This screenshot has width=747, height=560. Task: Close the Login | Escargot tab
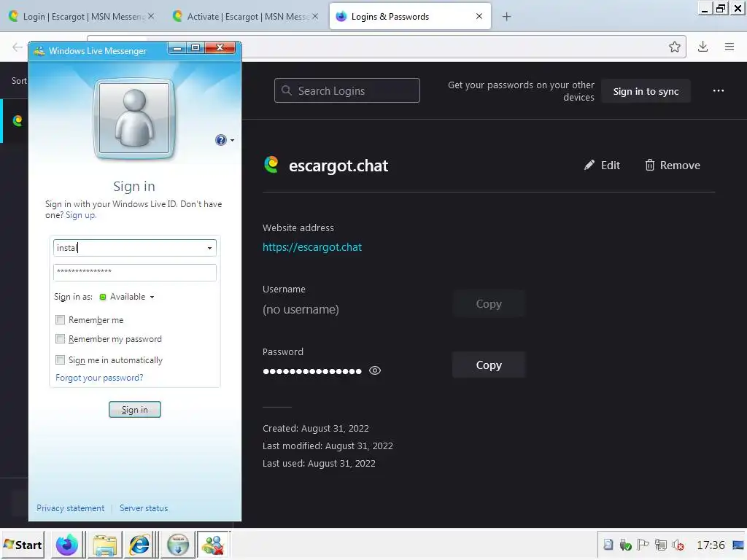(151, 16)
